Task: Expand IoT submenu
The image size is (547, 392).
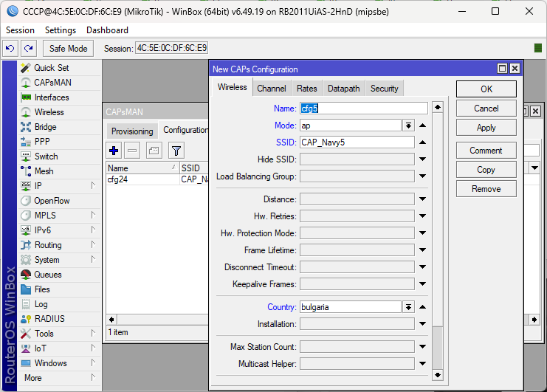Action: coord(93,348)
